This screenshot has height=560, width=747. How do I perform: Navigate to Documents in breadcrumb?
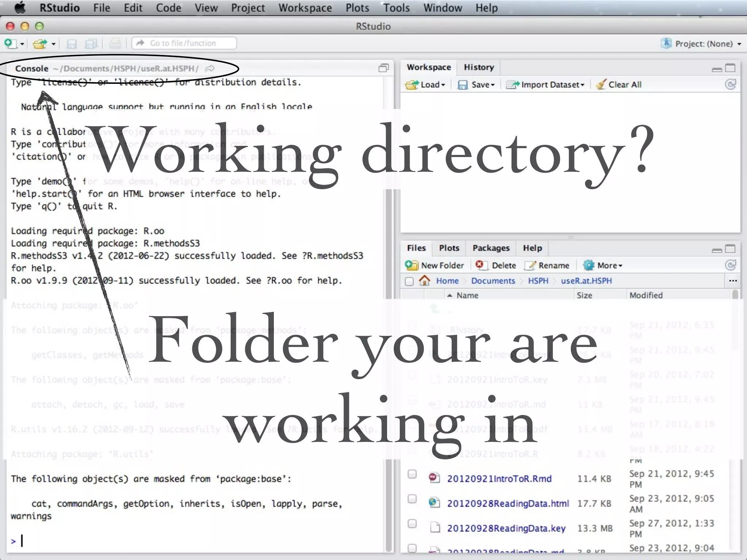[493, 281]
